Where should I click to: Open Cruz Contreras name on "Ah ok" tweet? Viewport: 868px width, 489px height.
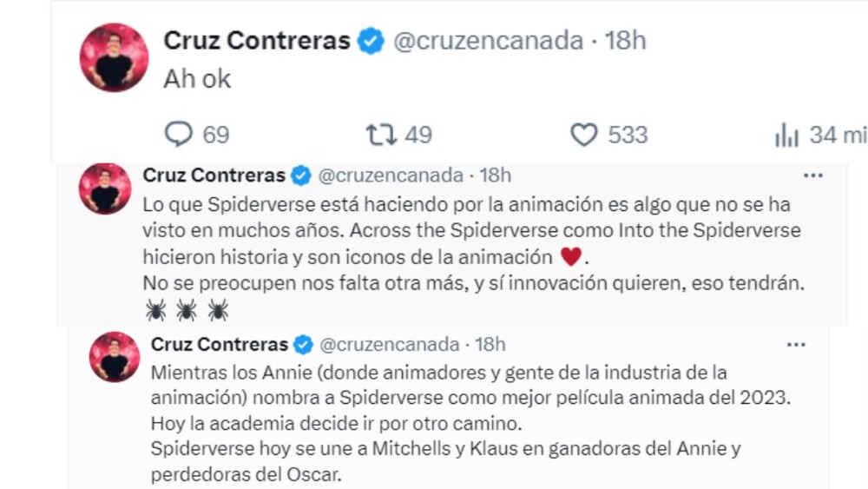coord(257,41)
